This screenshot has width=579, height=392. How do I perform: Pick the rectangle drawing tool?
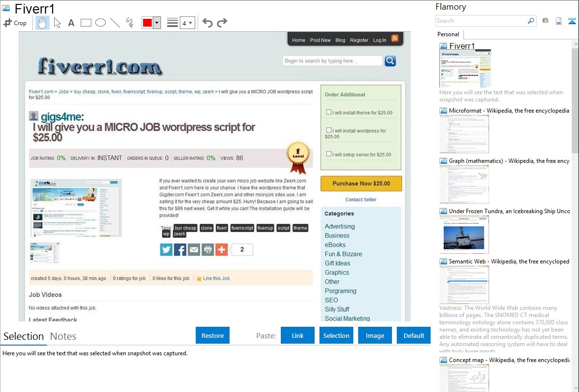pyautogui.click(x=86, y=23)
